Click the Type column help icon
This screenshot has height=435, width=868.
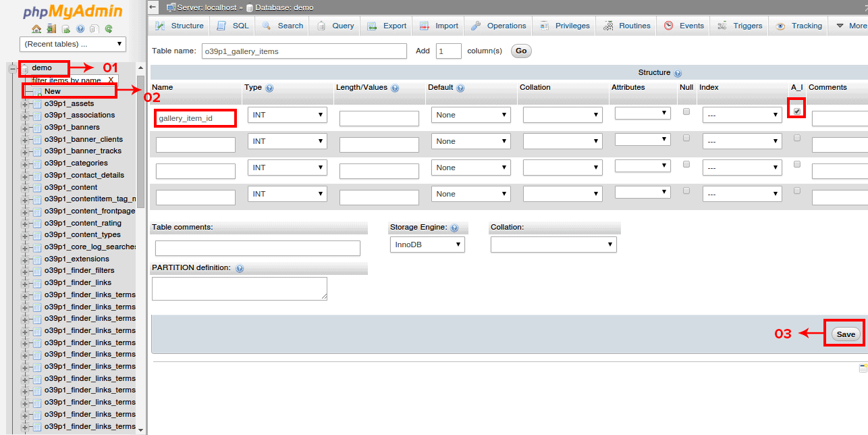(x=269, y=88)
